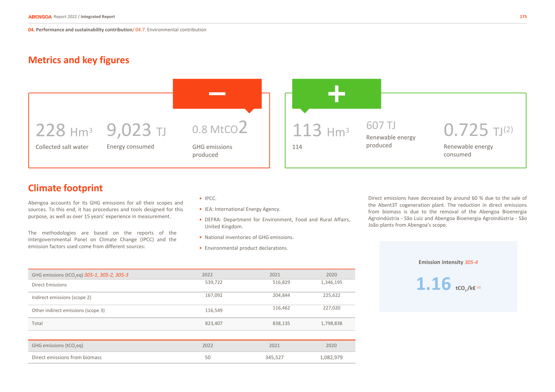Click Total 2020 value 1,798,838
This screenshot has height=392, width=555.
pos(331,323)
